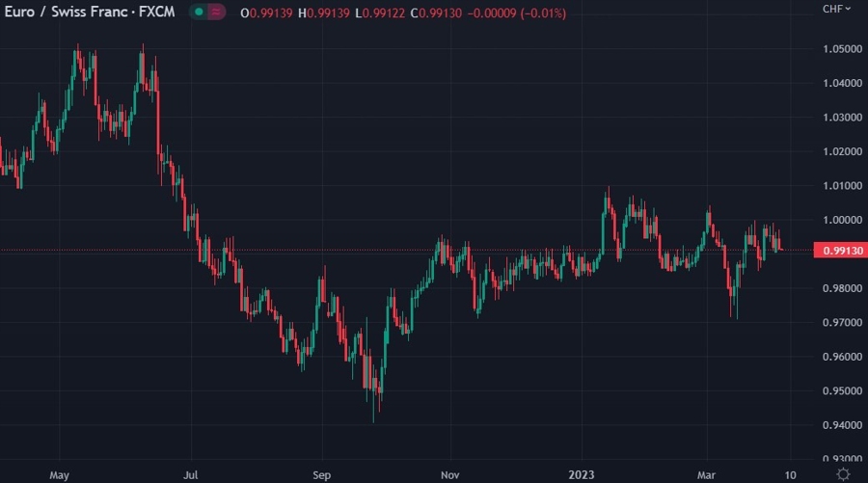Click the Close value 0.99130
Screen dimensions: 868x483
[440, 13]
